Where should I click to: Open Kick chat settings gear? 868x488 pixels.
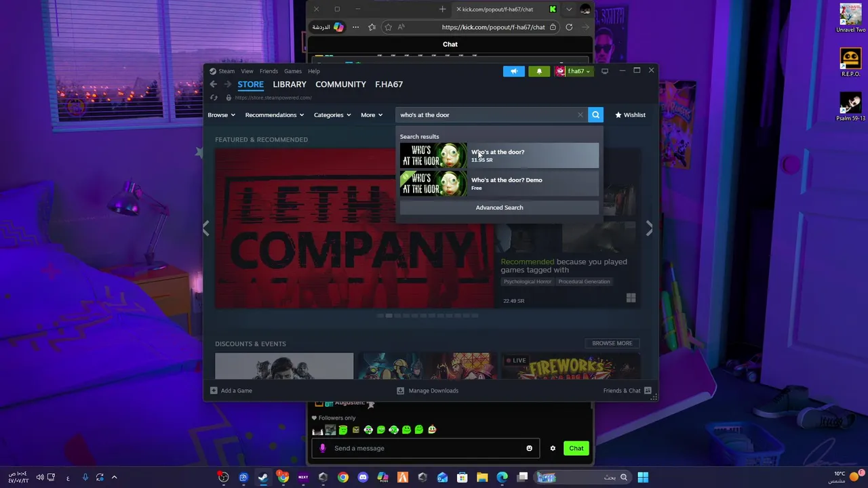[553, 448]
